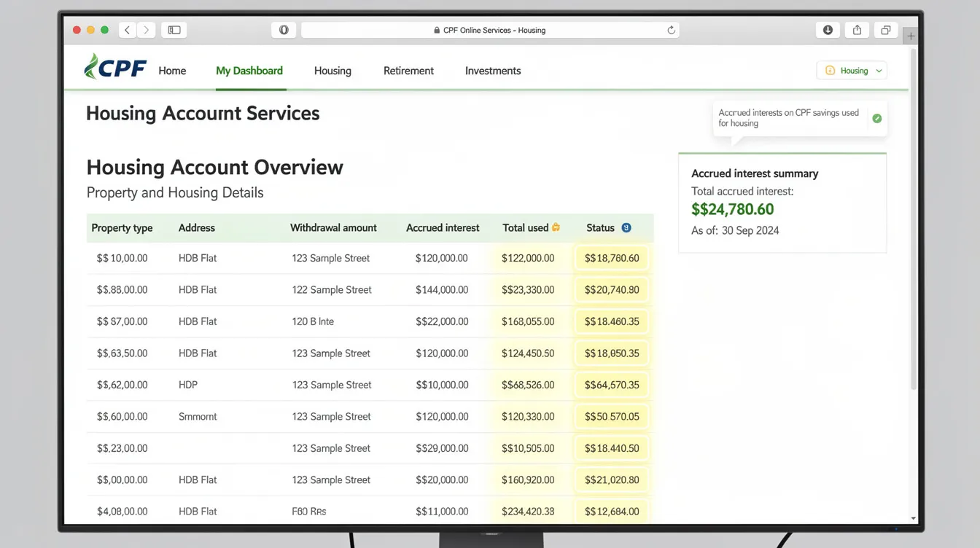Click status value $$20,740.80
980x548 pixels.
[x=612, y=290]
